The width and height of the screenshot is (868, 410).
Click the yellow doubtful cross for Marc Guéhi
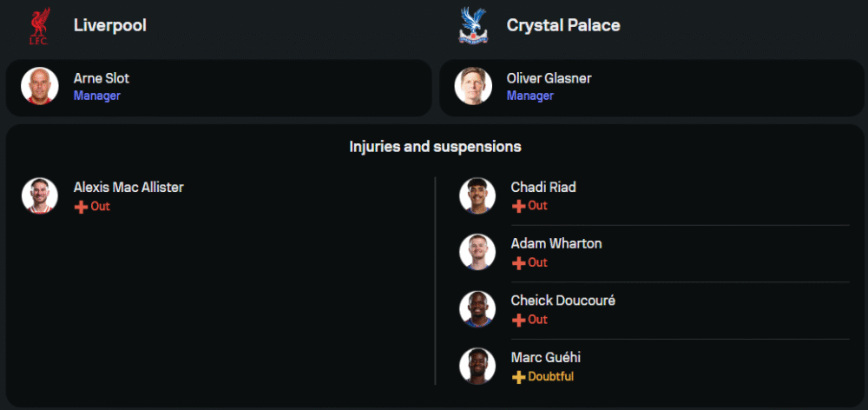pyautogui.click(x=518, y=377)
